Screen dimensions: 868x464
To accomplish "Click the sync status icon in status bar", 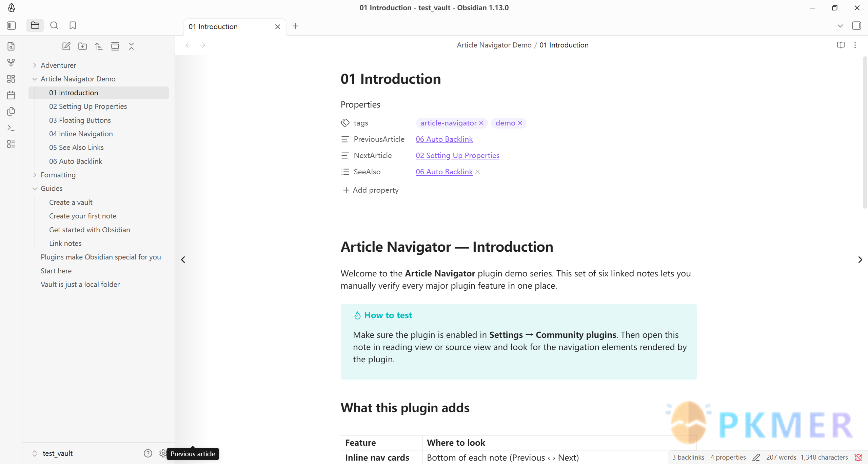I will coord(858,458).
